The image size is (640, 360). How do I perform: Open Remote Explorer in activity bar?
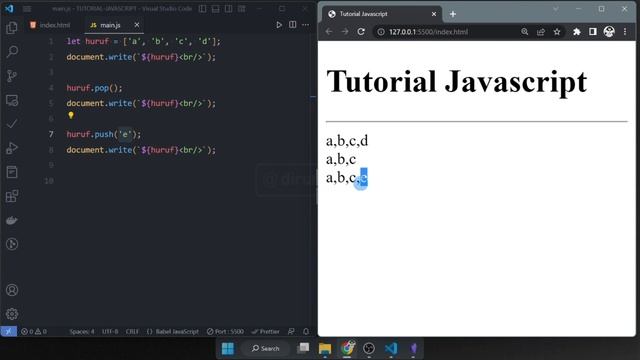click(12, 100)
